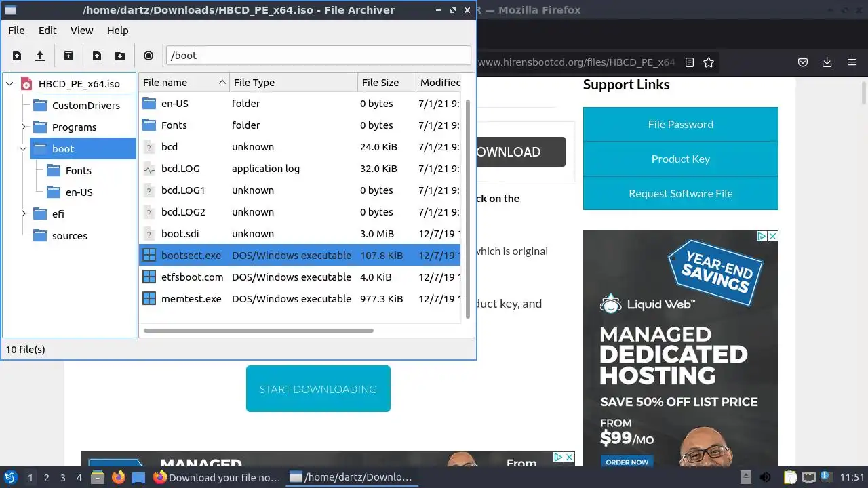Open the View menu

82,30
